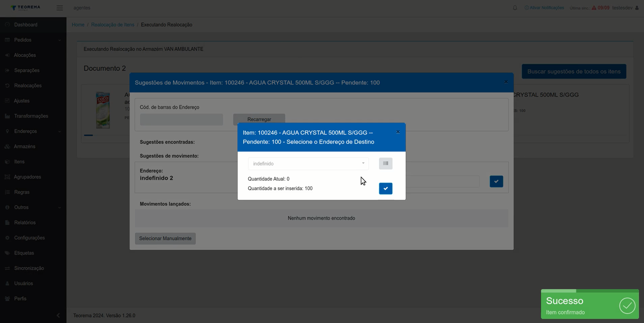Go to Sincronização menu item

29,268
